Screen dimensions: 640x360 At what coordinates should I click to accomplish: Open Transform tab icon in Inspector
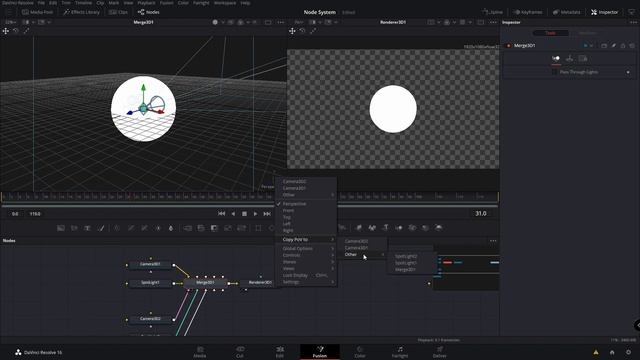pos(569,59)
